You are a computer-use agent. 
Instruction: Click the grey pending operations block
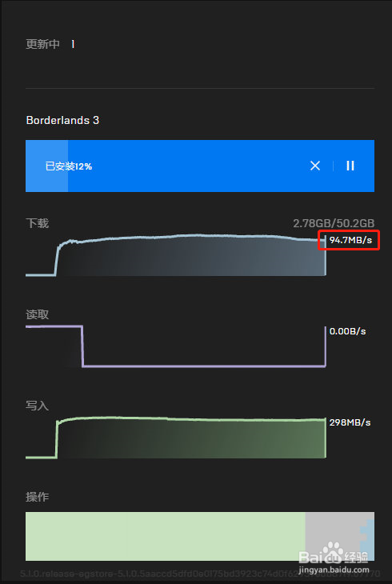pos(332,536)
